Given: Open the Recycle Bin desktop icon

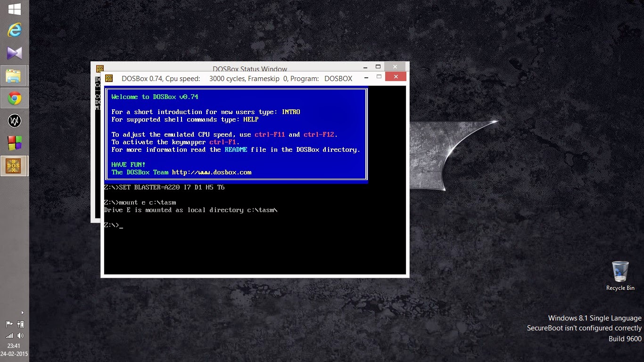Looking at the screenshot, I should pyautogui.click(x=620, y=276).
